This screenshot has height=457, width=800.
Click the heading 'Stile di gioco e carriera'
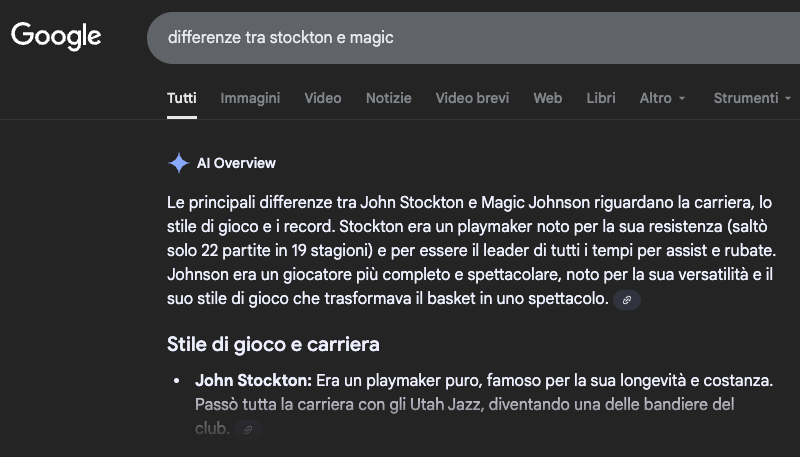pyautogui.click(x=273, y=344)
